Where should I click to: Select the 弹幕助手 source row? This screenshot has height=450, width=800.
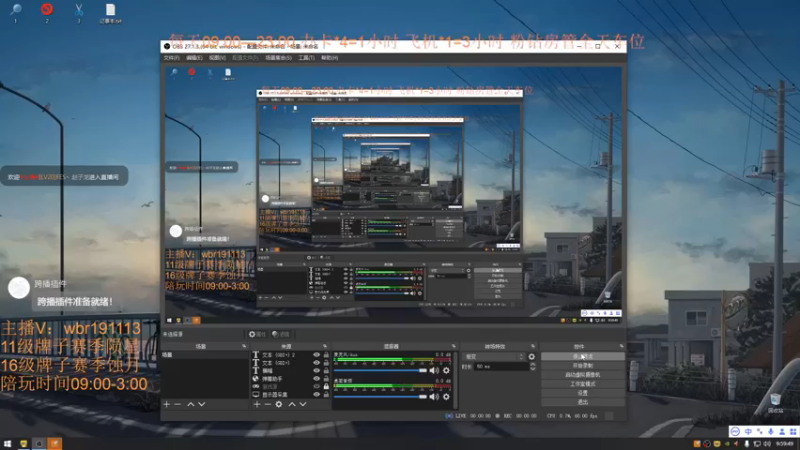click(x=291, y=379)
